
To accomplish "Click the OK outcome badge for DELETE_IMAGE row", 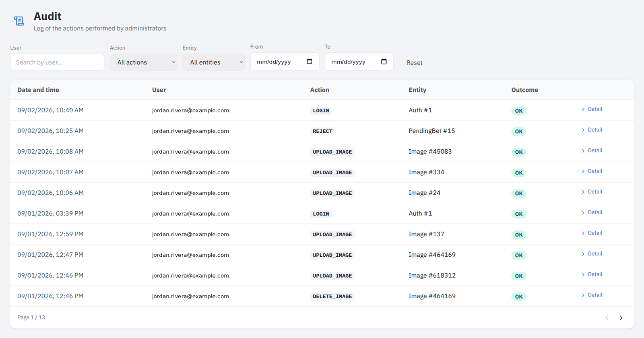I will pyautogui.click(x=519, y=297).
